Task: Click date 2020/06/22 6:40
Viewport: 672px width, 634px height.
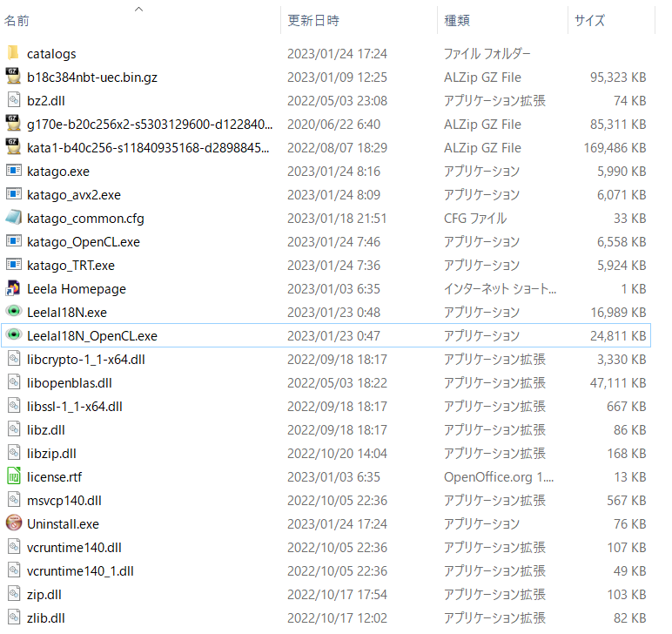Action: tap(333, 125)
